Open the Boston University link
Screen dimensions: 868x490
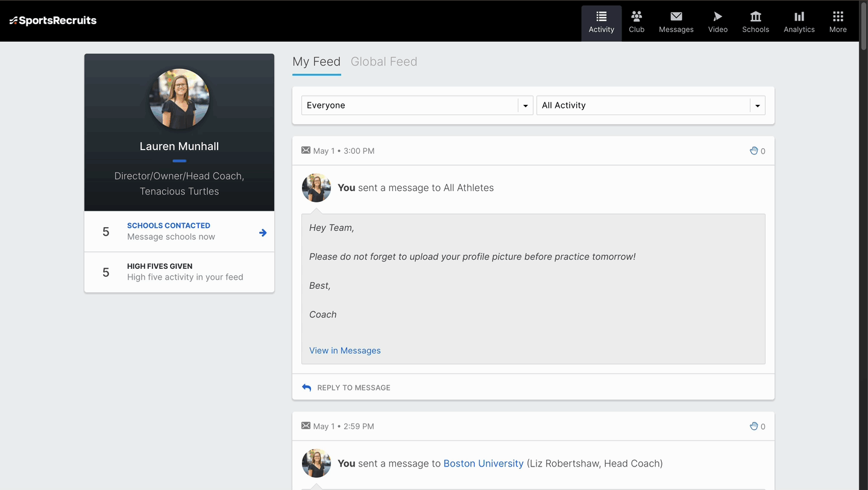click(x=483, y=463)
